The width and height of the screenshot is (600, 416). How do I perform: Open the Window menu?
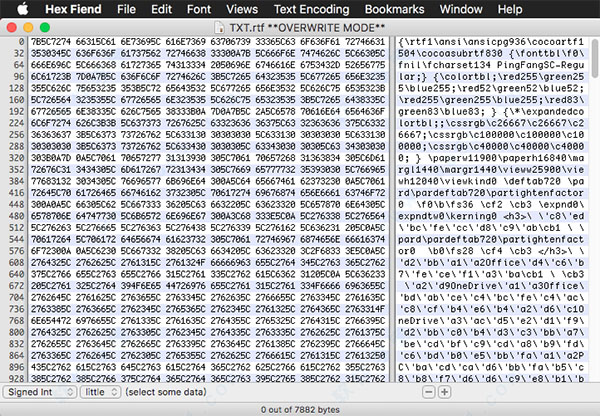[x=461, y=9]
